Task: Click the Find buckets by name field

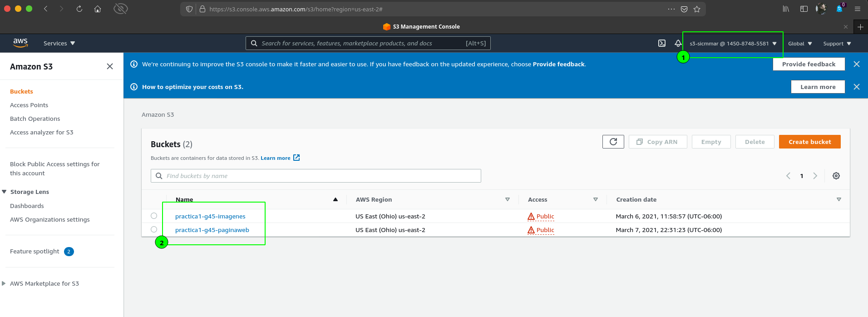Action: (316, 176)
